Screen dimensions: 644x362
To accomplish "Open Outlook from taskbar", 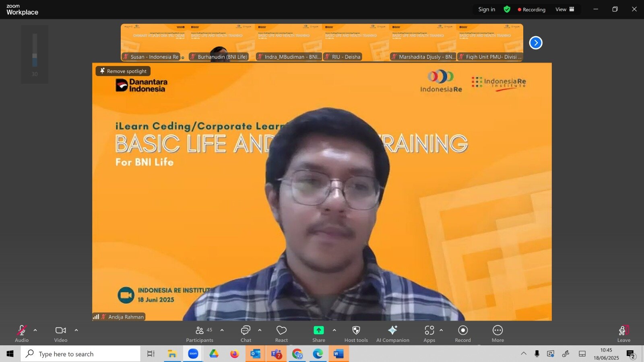I will (x=256, y=354).
